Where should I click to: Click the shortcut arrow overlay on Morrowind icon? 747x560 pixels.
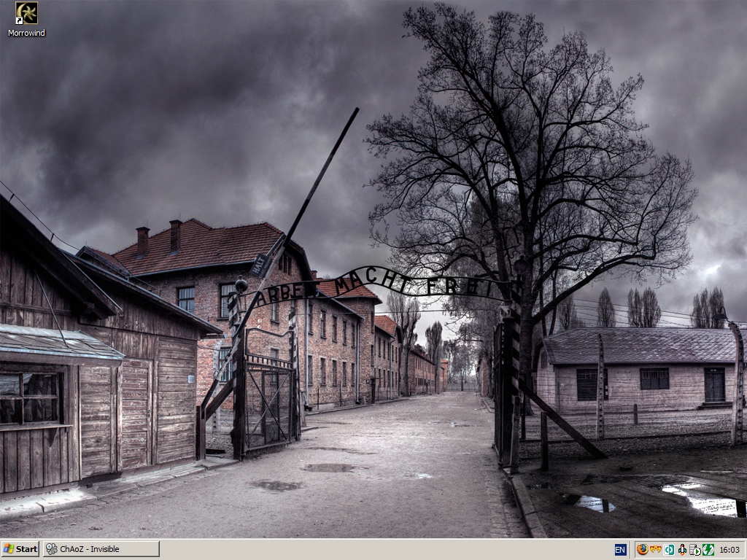point(19,20)
